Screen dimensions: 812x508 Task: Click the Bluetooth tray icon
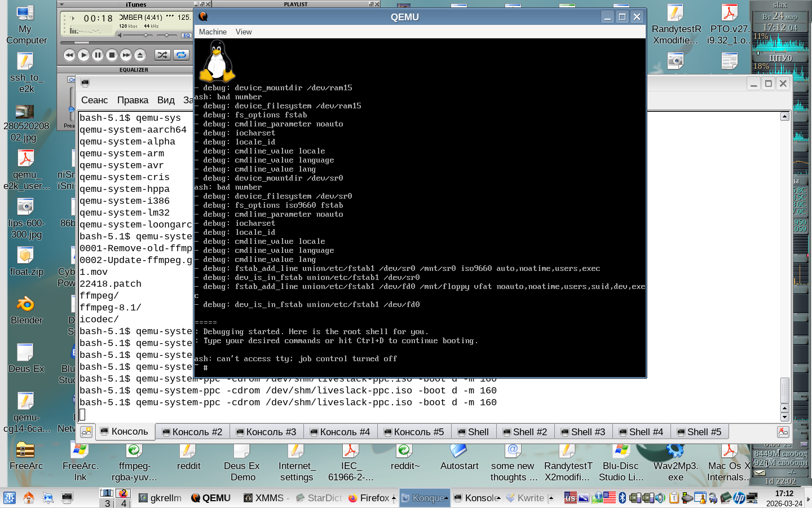pyautogui.click(x=623, y=498)
